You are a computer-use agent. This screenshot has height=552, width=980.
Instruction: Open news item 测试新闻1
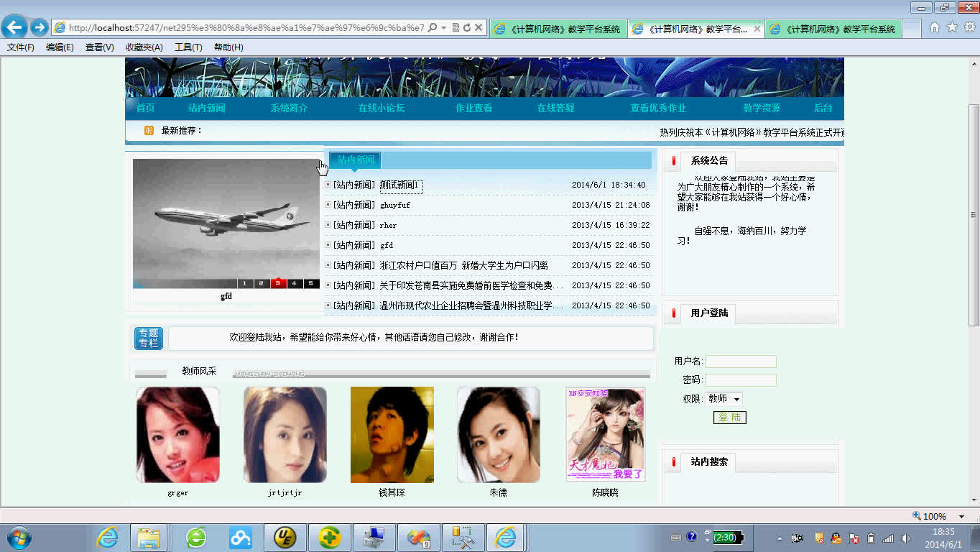point(401,185)
